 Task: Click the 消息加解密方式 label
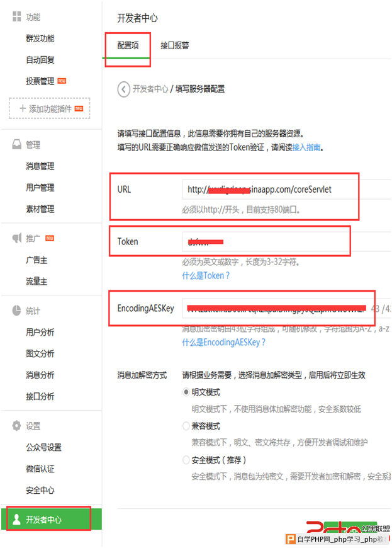click(x=142, y=375)
